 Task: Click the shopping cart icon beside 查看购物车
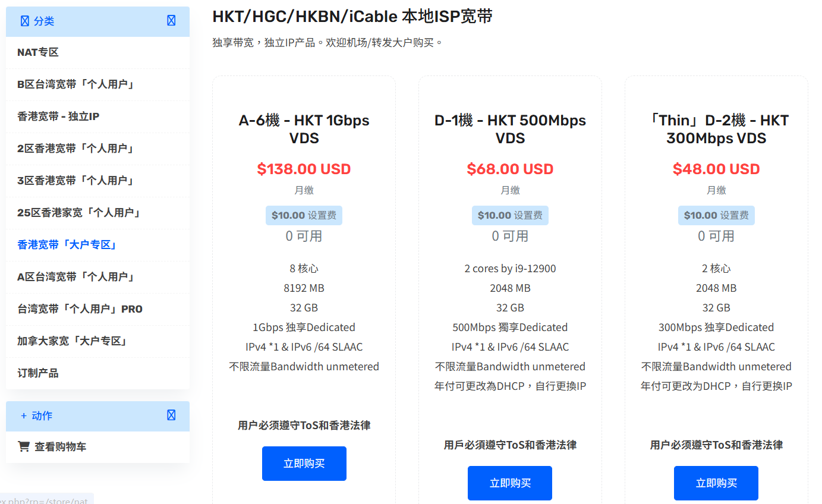click(x=24, y=446)
